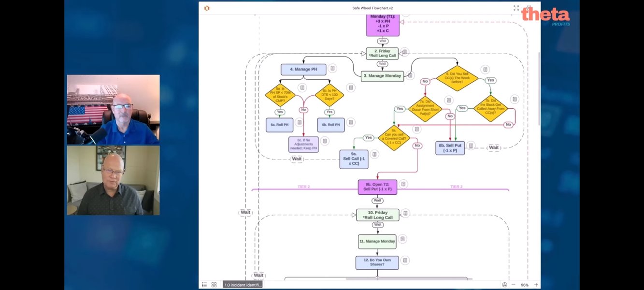Click the accessibility icon near zoom controls
Viewport: 644px width, 290px height.
pos(504,285)
